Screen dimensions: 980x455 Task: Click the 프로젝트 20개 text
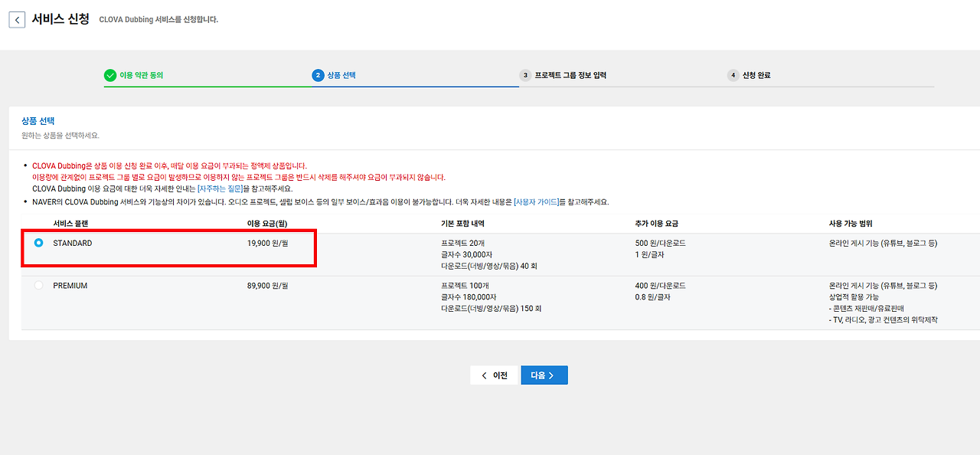coord(462,243)
